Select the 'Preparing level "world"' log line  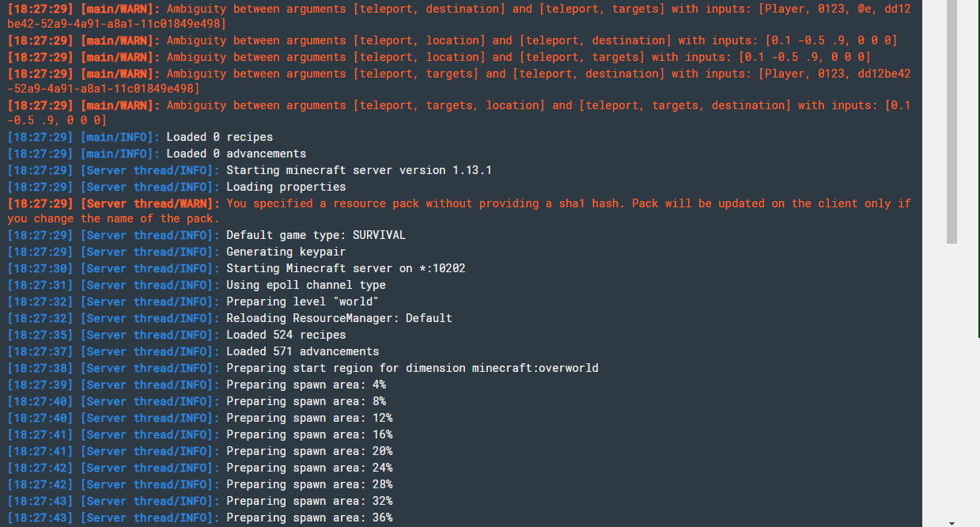tap(193, 301)
